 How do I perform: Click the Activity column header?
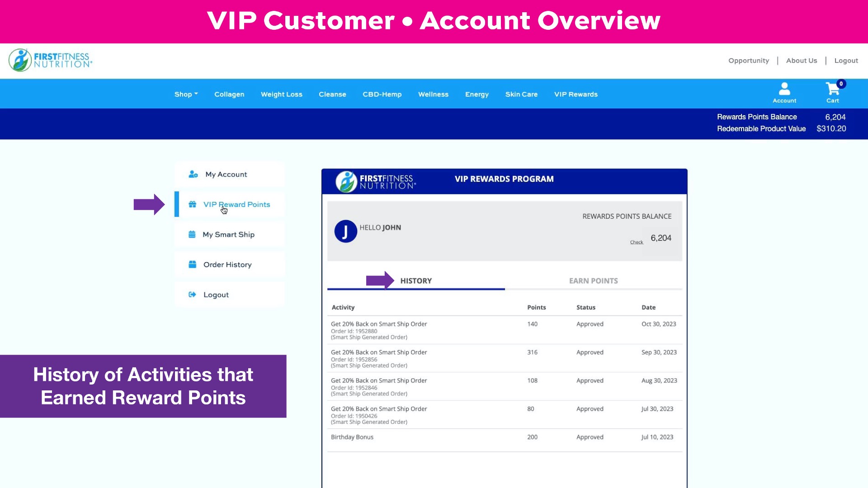pos(343,307)
